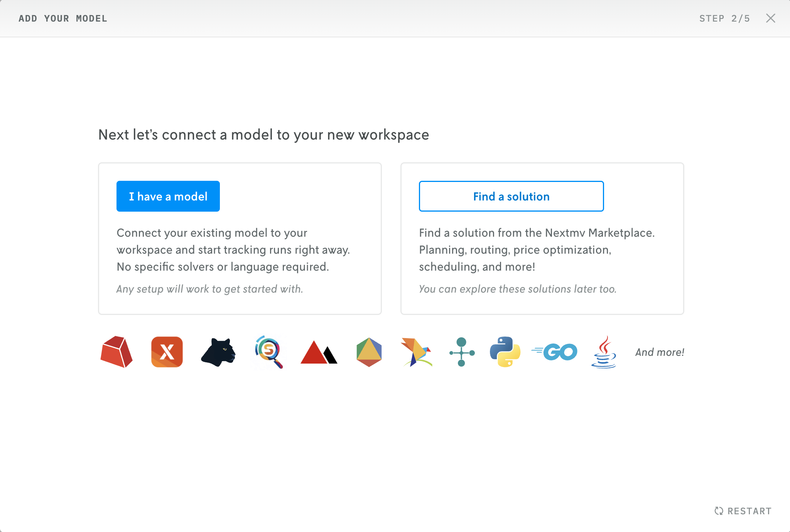Click the RESTART link
The width and height of the screenshot is (790, 532).
pyautogui.click(x=749, y=511)
